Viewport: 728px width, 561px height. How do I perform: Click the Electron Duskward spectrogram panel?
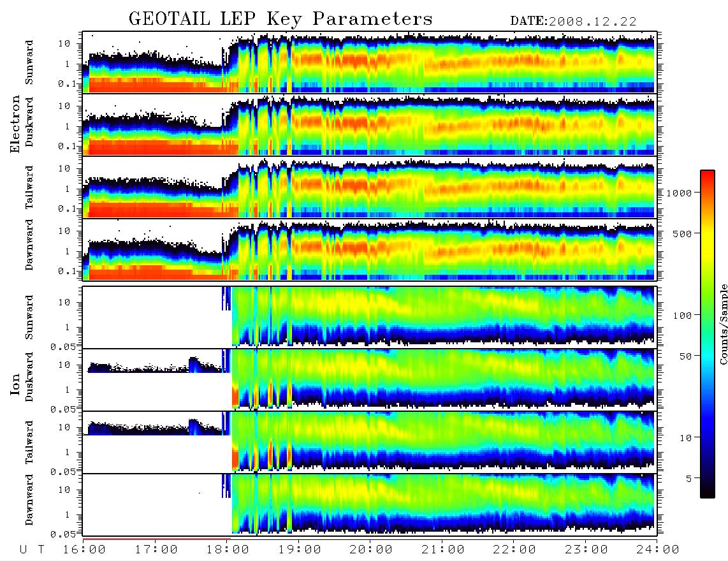[x=370, y=125]
